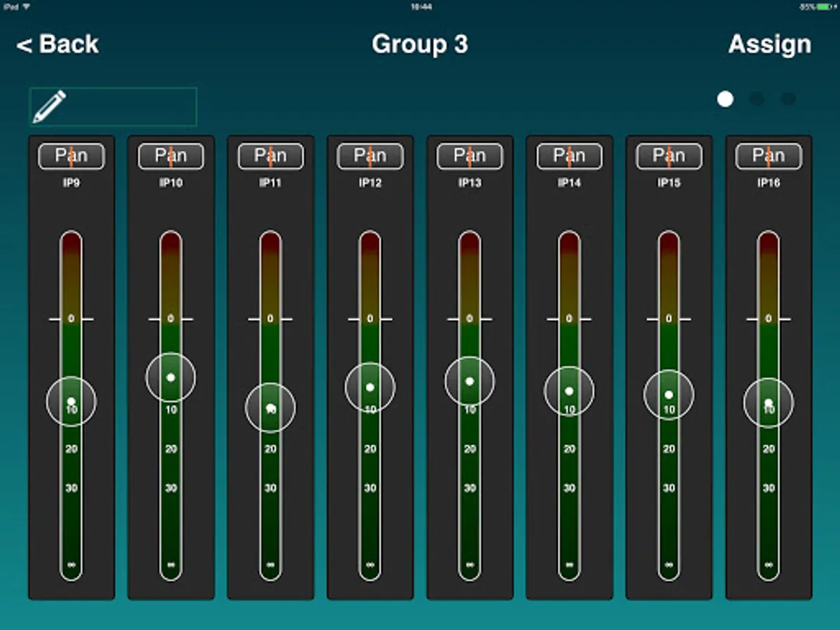Open the Pan control for IP9

point(71,156)
